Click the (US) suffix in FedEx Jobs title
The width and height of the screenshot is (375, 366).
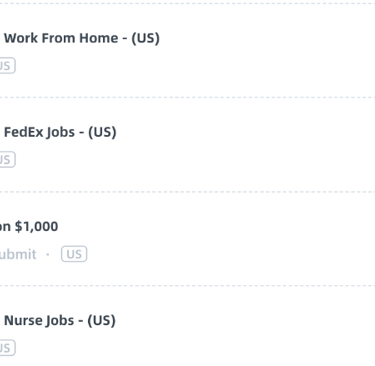(102, 132)
